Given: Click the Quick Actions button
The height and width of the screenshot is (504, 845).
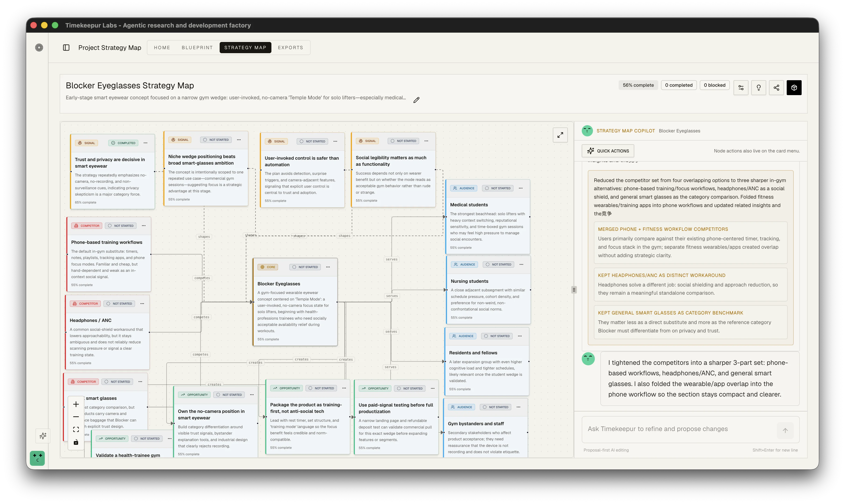Looking at the screenshot, I should click(608, 150).
